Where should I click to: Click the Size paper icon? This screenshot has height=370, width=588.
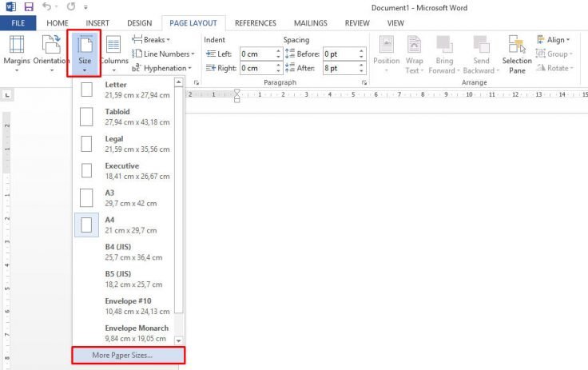coord(84,47)
